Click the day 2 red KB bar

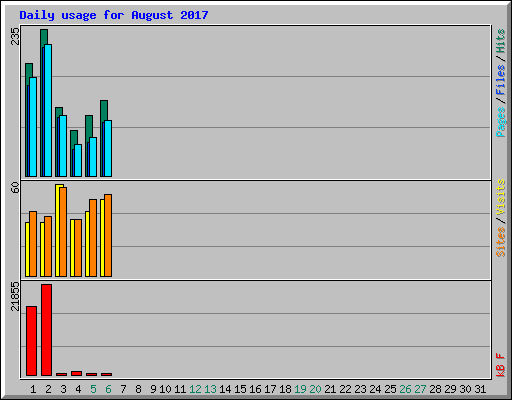pyautogui.click(x=47, y=330)
